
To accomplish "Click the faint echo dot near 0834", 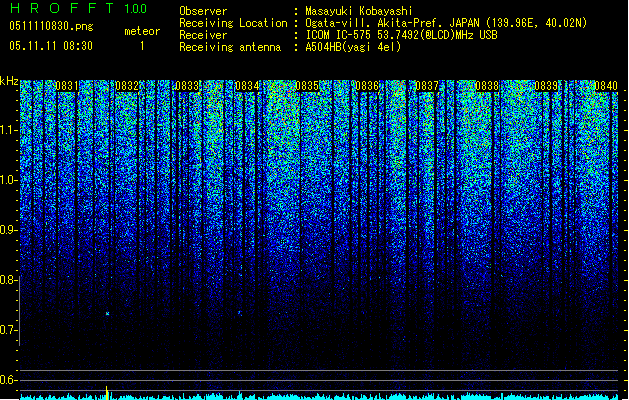I will tap(240, 313).
